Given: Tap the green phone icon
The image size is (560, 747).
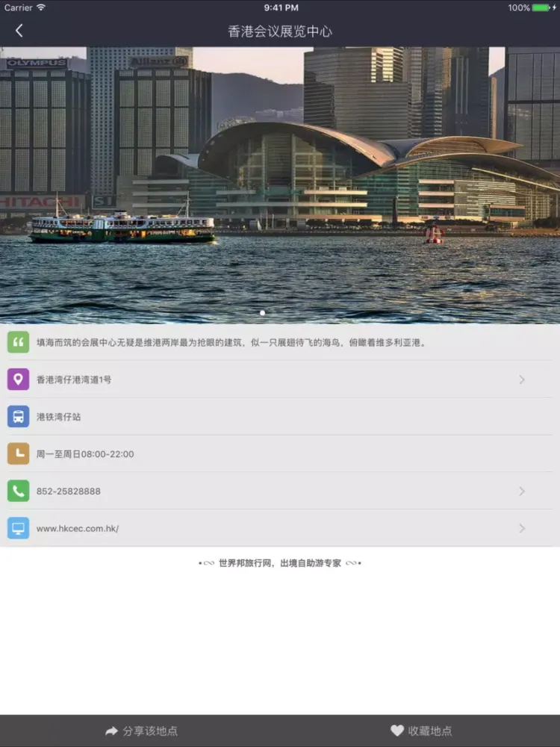Looking at the screenshot, I should click(x=18, y=491).
